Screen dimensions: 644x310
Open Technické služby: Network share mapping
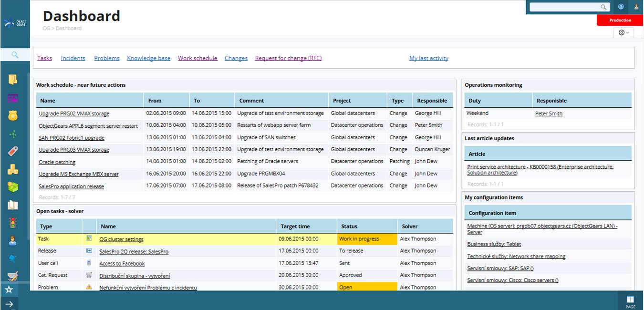click(x=516, y=257)
